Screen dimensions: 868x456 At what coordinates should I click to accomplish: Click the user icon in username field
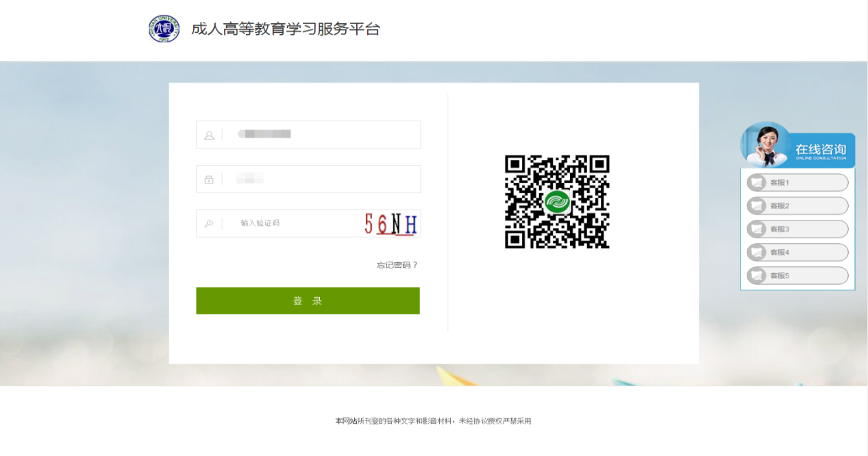click(x=209, y=135)
